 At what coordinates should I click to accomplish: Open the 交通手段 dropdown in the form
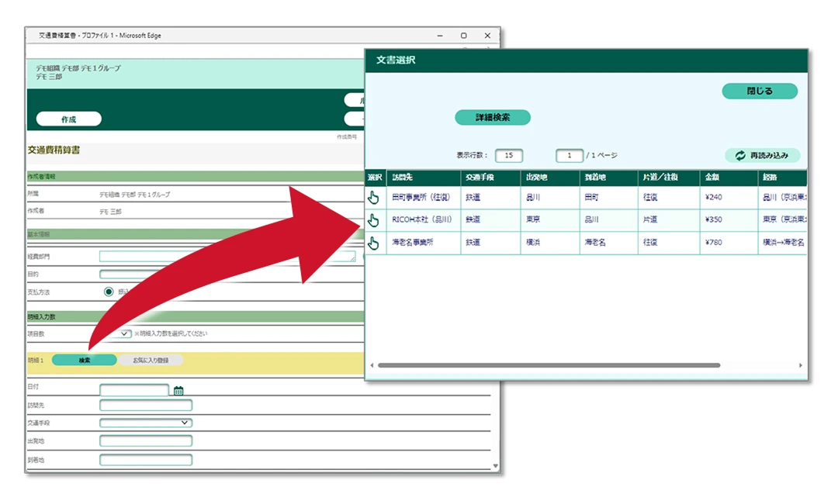[x=145, y=423]
